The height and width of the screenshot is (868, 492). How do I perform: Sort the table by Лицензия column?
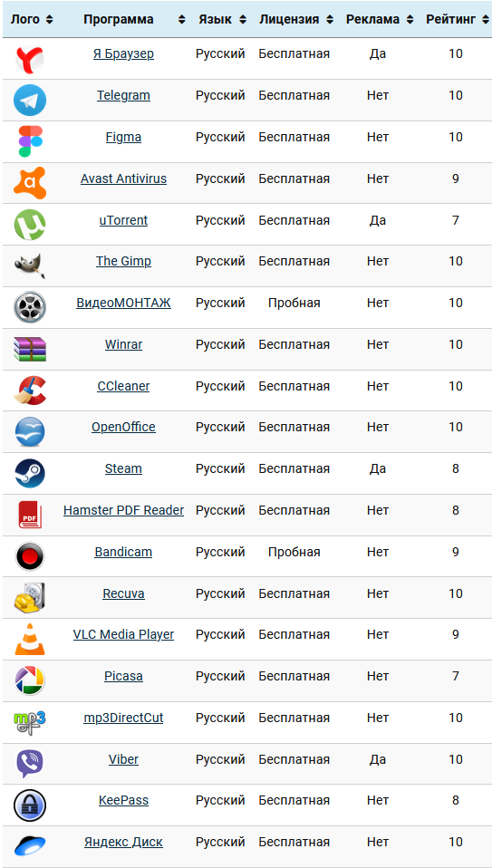[295, 19]
